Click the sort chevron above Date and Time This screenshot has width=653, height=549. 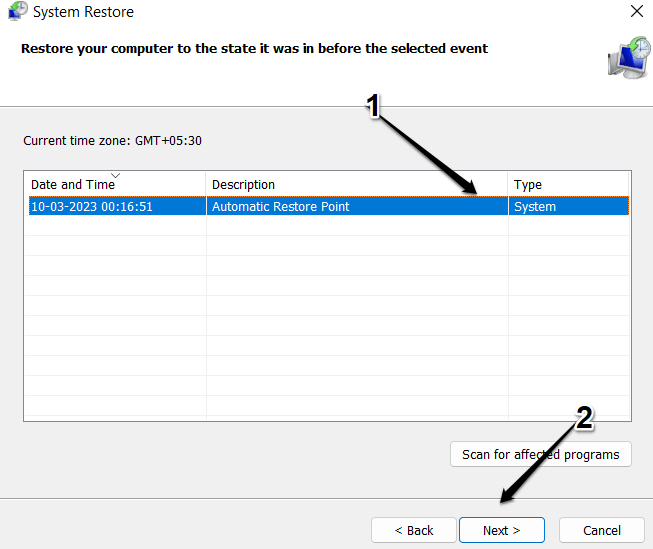click(115, 174)
